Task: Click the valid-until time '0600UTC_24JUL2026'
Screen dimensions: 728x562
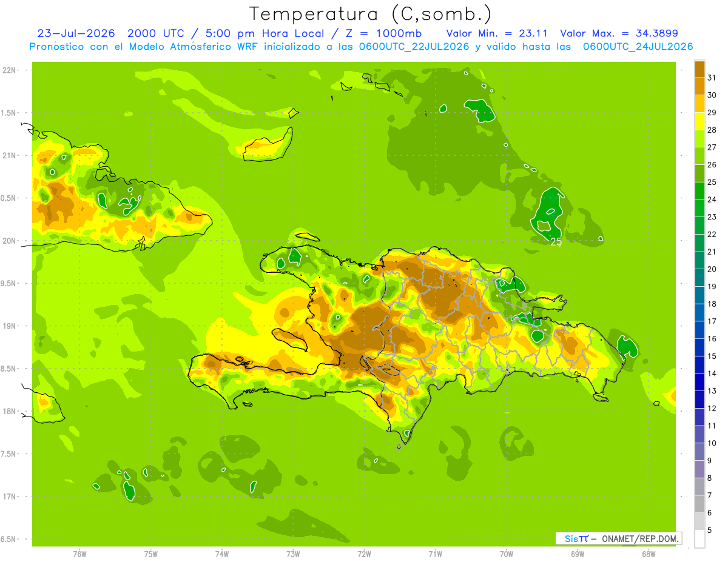Action: (638, 47)
